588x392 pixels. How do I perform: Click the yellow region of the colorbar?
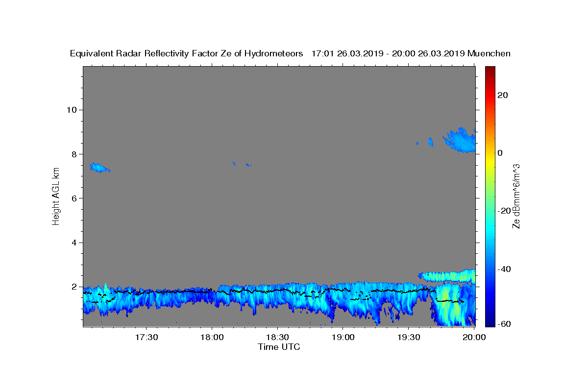[x=490, y=162]
